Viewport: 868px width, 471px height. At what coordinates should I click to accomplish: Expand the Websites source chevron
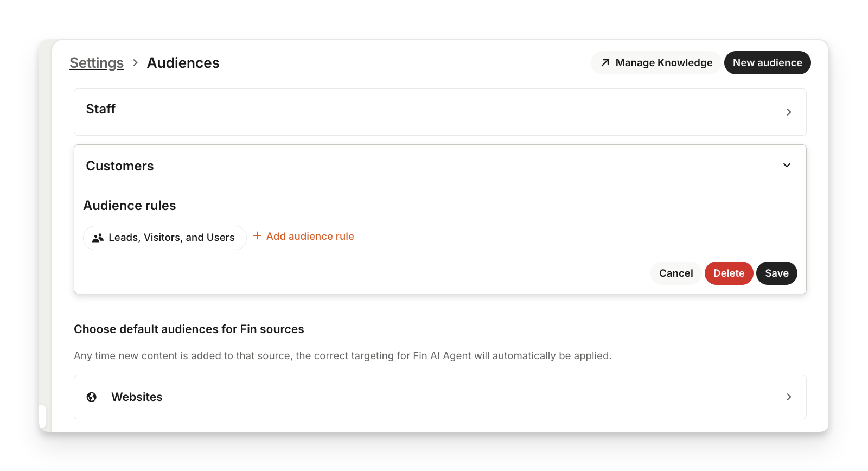(x=789, y=397)
